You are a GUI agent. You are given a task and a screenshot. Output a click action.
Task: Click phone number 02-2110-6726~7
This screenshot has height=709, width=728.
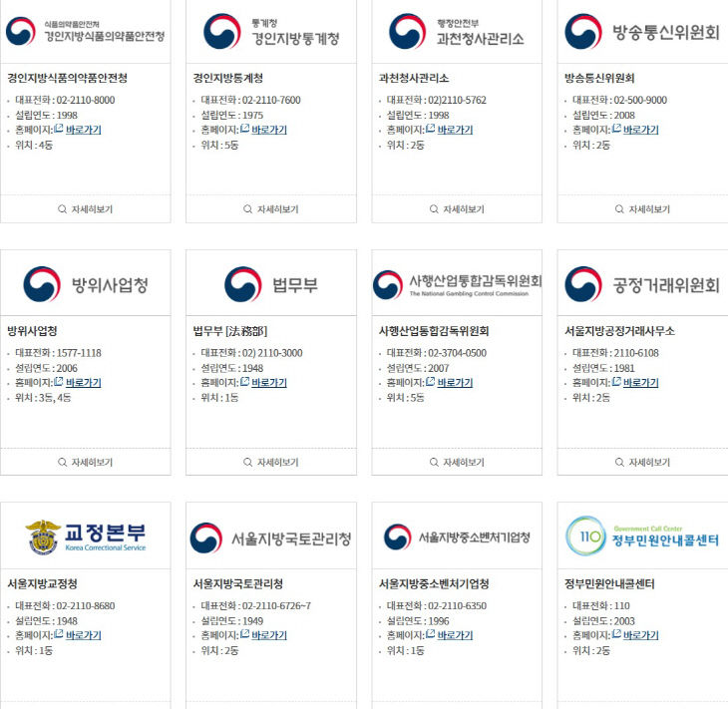pyautogui.click(x=276, y=605)
